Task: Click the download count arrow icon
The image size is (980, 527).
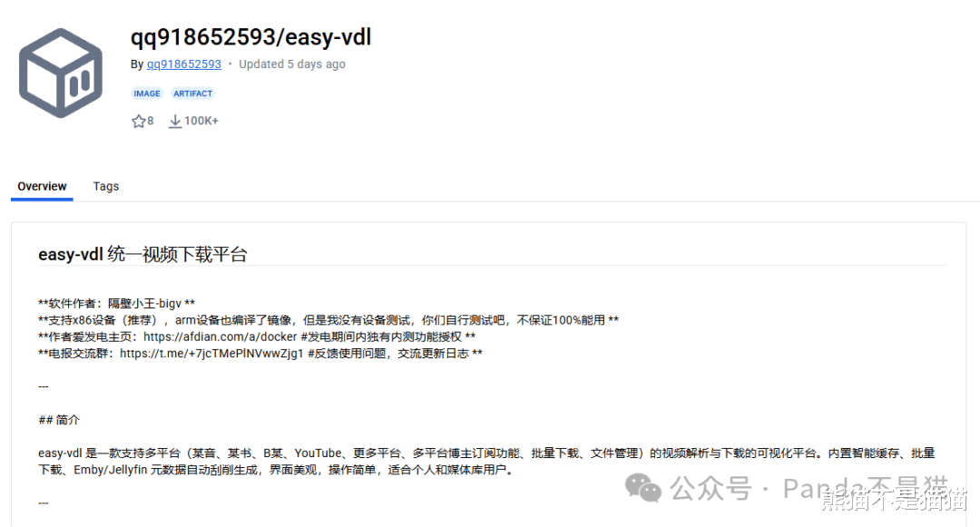Action: (x=175, y=122)
